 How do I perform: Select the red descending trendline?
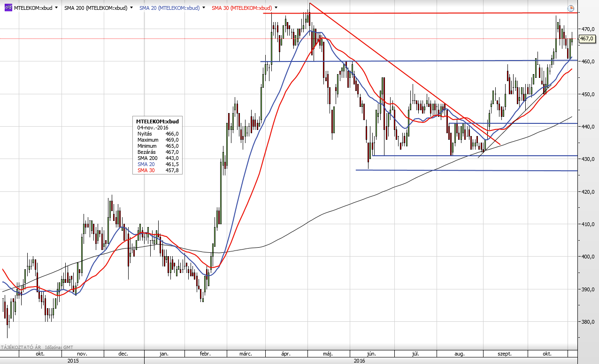[404, 74]
